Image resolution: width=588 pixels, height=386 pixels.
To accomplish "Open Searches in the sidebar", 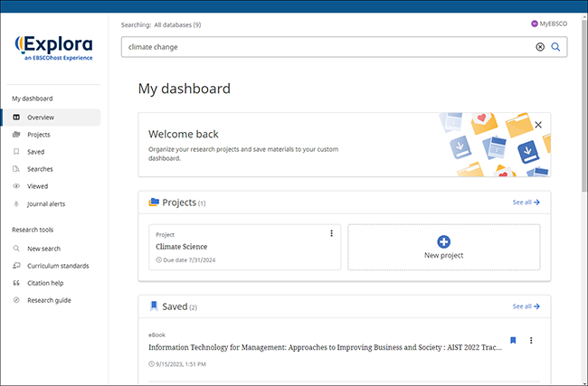I will (40, 169).
